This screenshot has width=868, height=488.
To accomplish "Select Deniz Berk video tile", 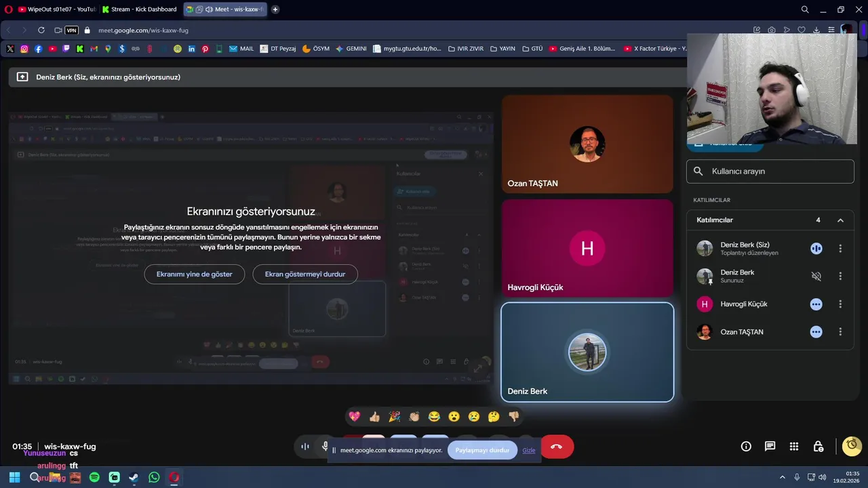I will coord(587,352).
